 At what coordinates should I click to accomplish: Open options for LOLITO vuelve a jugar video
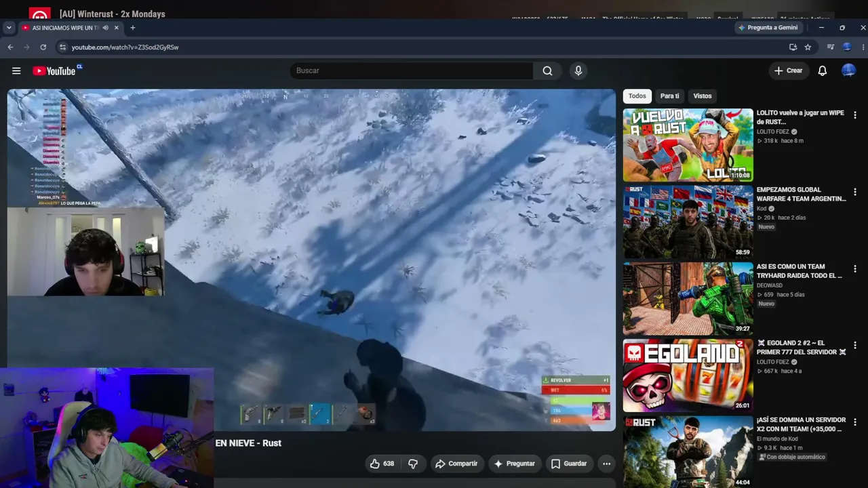[854, 115]
